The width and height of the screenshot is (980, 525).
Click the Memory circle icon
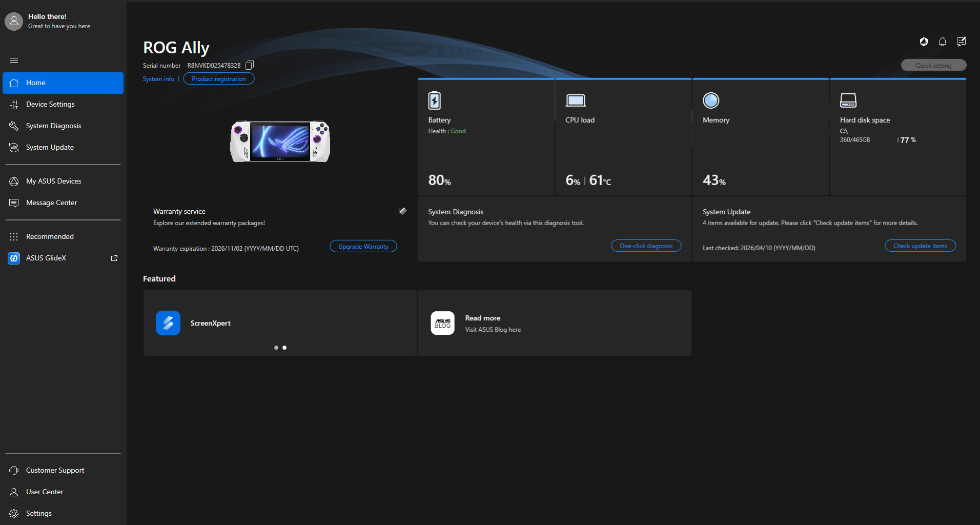pyautogui.click(x=711, y=100)
